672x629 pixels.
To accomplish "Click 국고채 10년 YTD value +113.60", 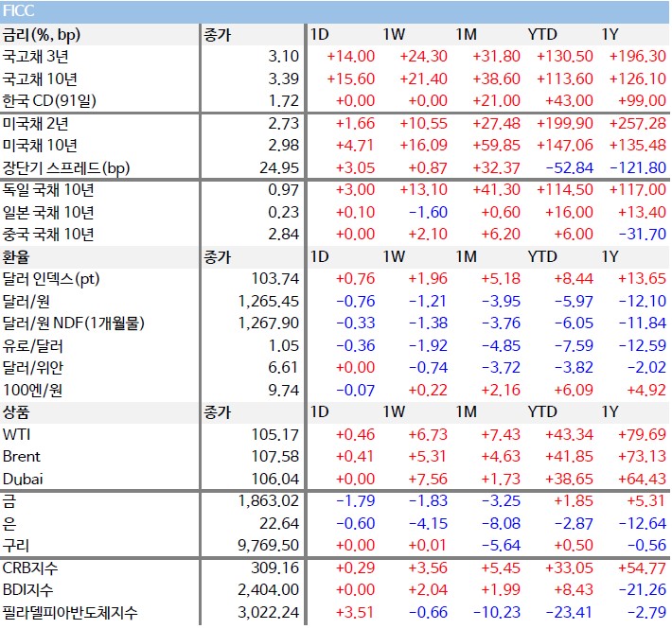I will [x=565, y=79].
